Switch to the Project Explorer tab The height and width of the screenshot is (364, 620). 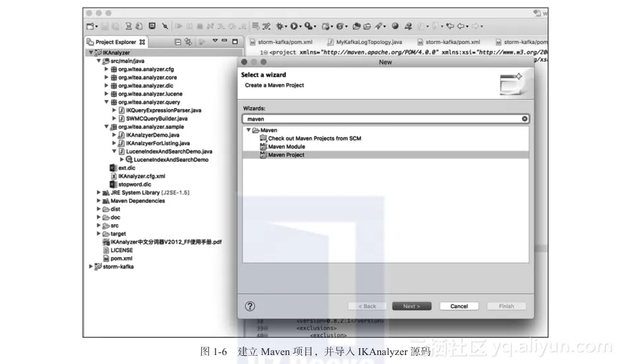point(116,42)
